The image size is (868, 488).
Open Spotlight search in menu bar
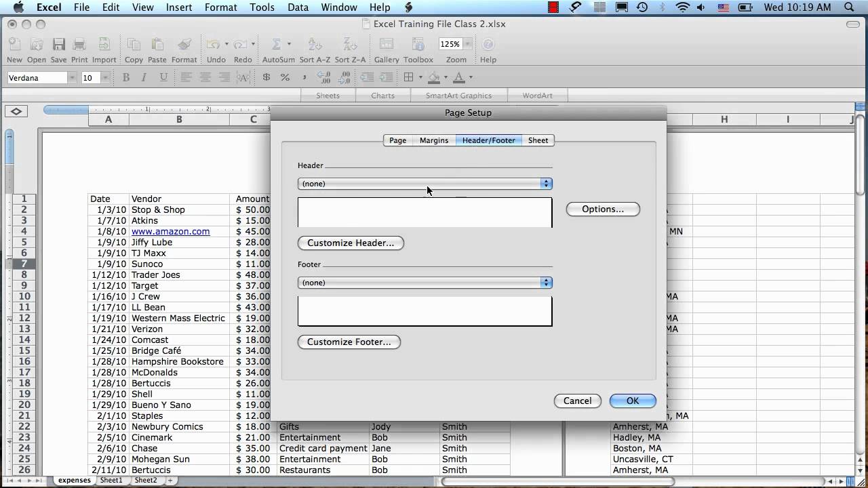point(850,7)
